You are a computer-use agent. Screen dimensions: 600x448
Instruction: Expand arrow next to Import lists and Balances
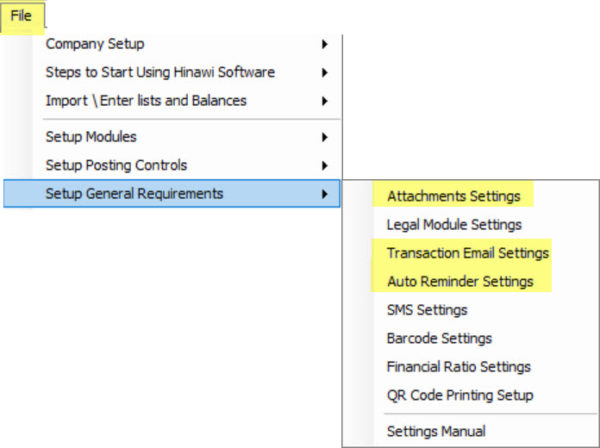coord(324,101)
